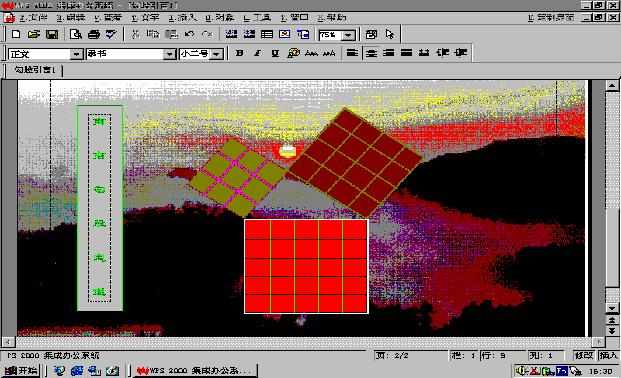The image size is (621, 378).
Task: Open the 正文 paragraph style dropdown
Action: click(76, 54)
